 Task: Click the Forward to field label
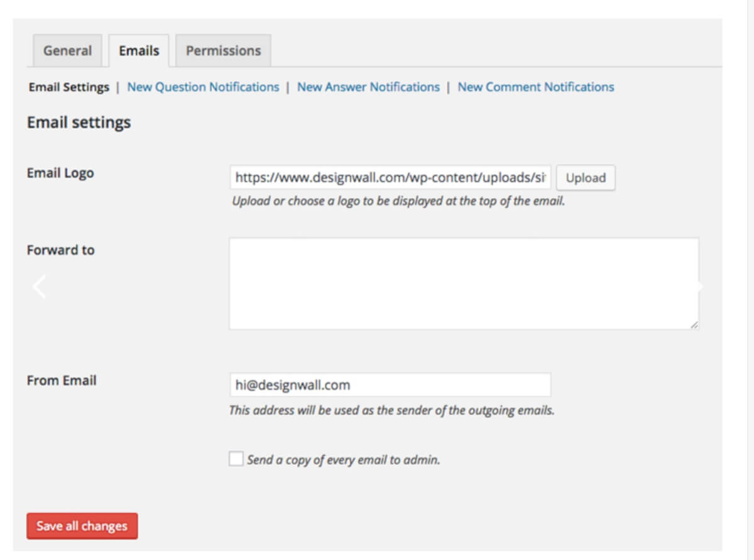[60, 250]
